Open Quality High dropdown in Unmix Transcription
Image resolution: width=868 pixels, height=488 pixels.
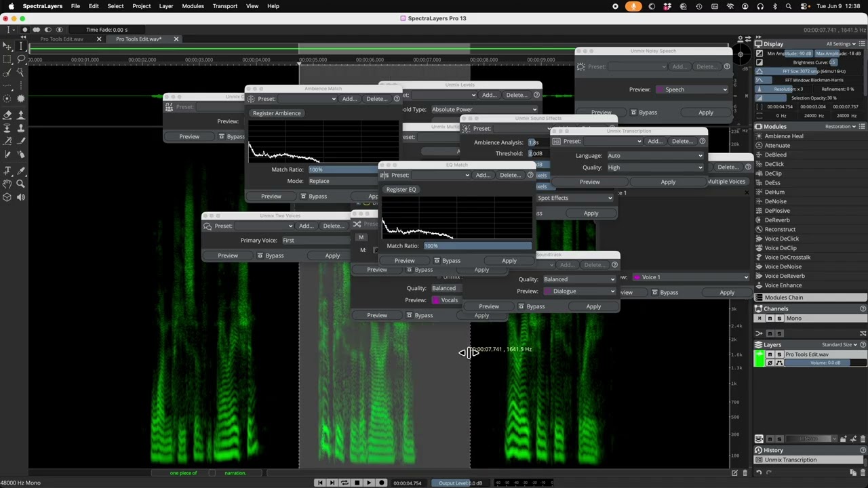[655, 167]
